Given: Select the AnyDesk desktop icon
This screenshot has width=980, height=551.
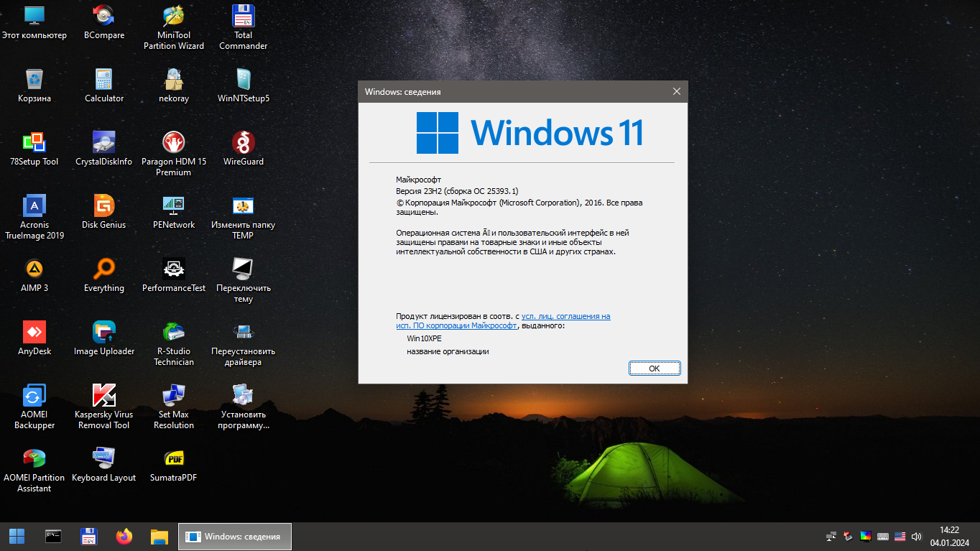Looking at the screenshot, I should (x=34, y=339).
